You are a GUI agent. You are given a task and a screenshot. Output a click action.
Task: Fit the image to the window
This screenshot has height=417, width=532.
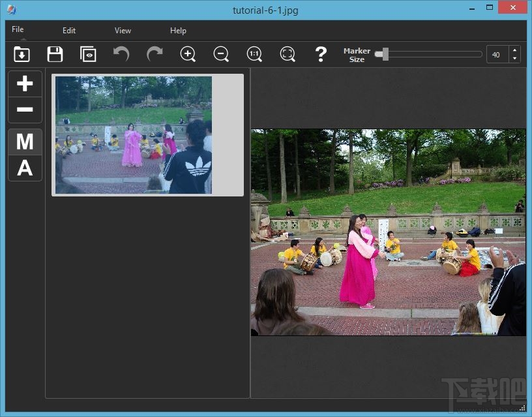pos(287,54)
